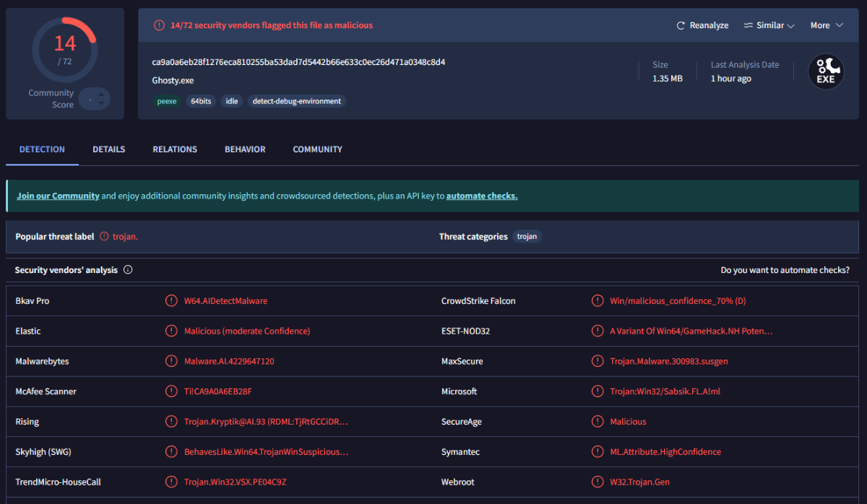Click the Last Analysis Date value 1 hour ago

click(x=731, y=79)
